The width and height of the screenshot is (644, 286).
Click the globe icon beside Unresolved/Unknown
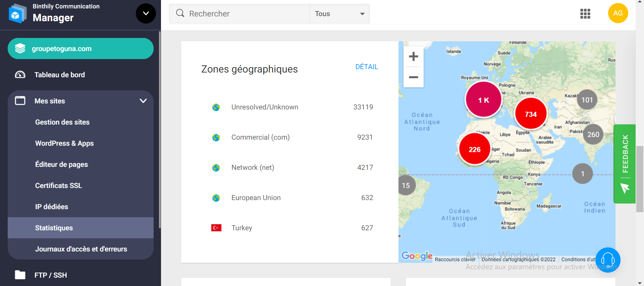pyautogui.click(x=216, y=107)
